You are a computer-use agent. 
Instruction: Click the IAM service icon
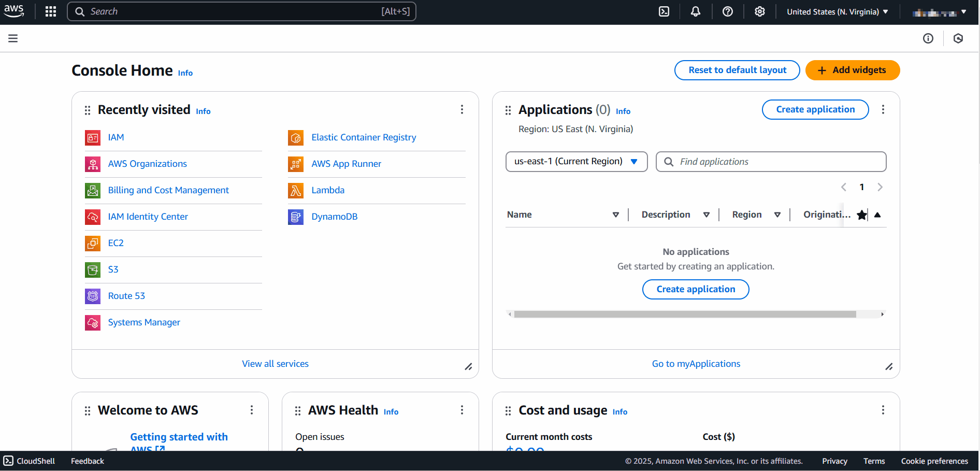point(93,138)
